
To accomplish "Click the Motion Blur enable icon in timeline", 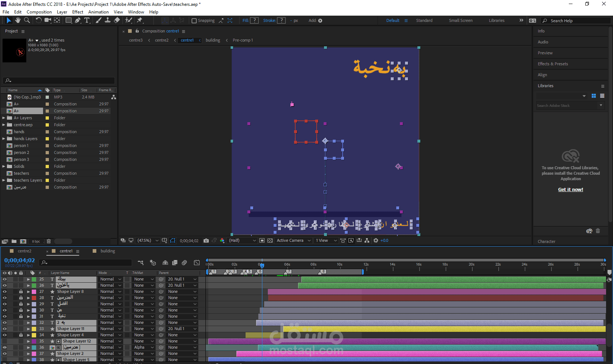I will [x=184, y=263].
